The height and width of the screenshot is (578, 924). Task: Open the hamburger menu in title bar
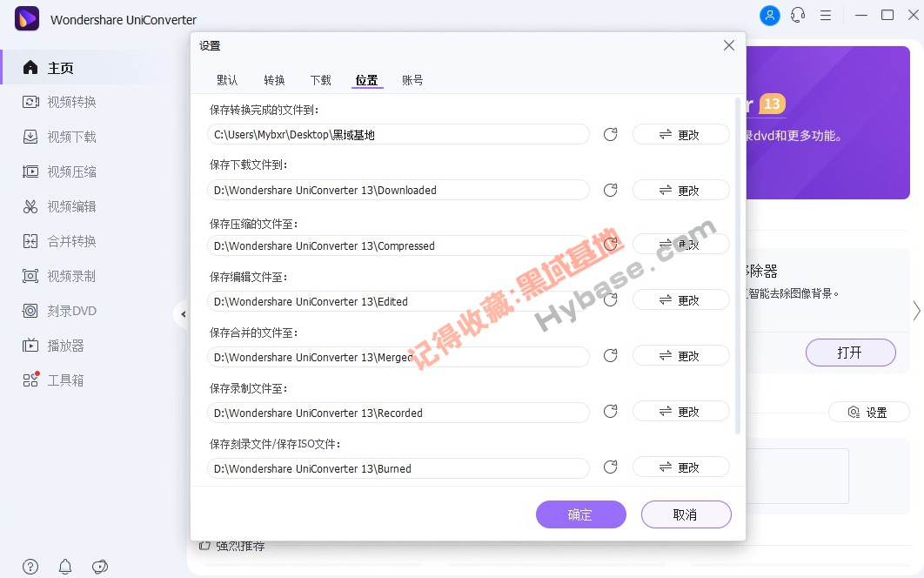coord(826,16)
